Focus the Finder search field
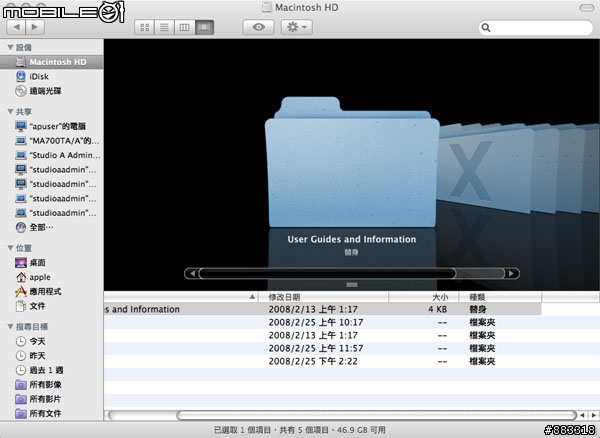 [x=535, y=28]
